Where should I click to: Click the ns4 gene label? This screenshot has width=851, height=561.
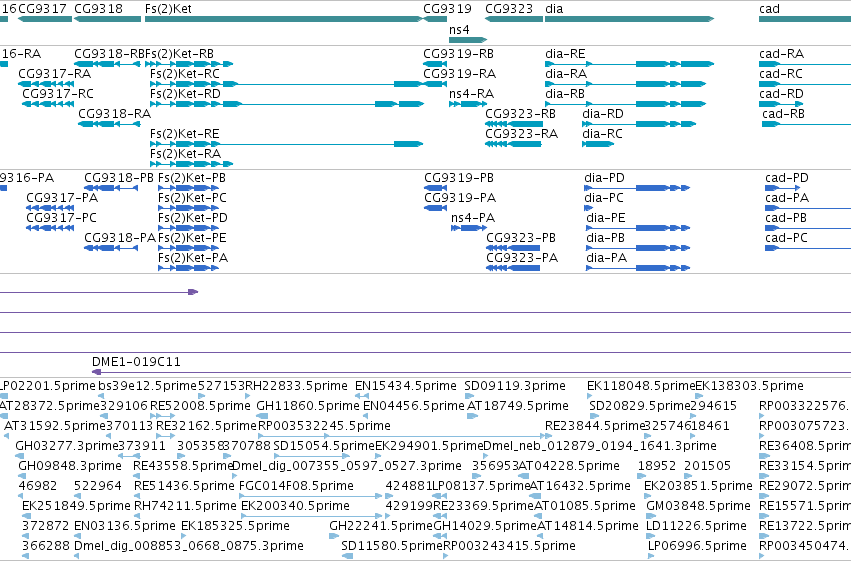click(x=459, y=29)
